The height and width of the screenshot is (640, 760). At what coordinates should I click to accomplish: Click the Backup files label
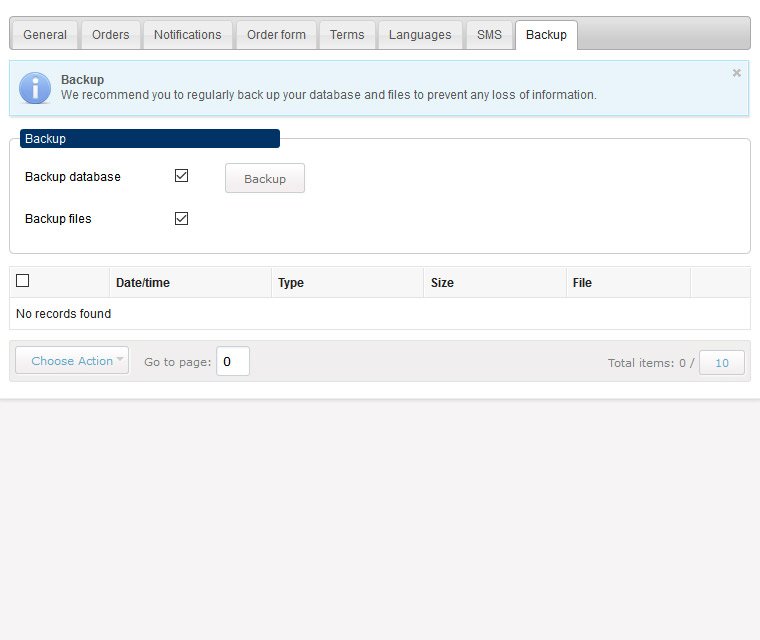point(58,219)
